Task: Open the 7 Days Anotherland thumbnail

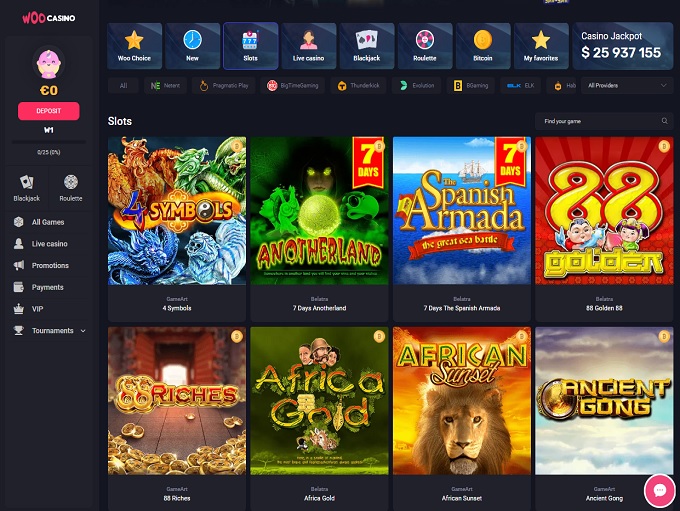Action: point(319,211)
